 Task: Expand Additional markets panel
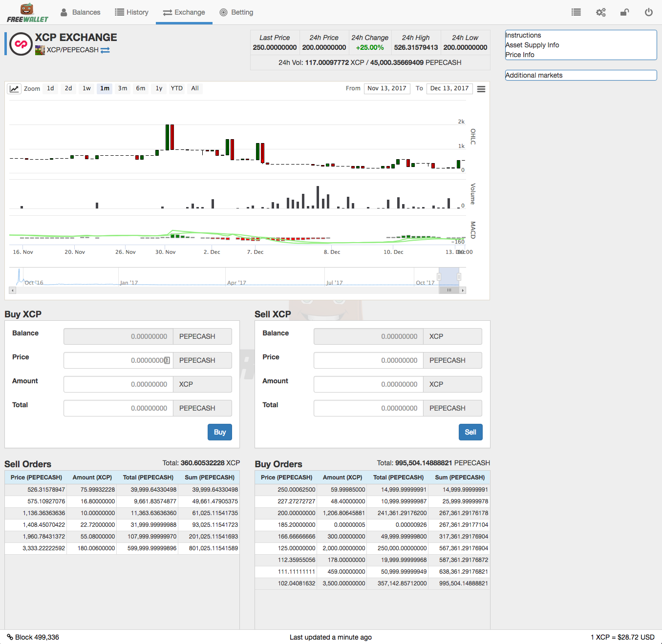(x=581, y=75)
